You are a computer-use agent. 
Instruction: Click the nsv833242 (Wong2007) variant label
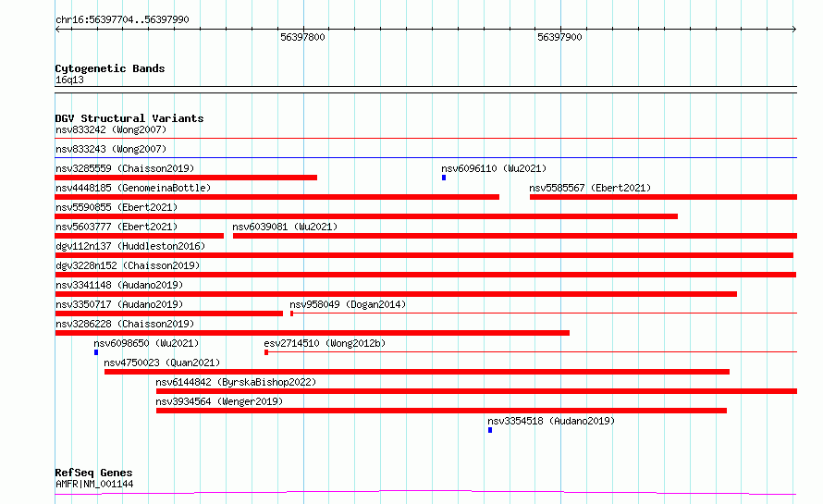pos(111,129)
